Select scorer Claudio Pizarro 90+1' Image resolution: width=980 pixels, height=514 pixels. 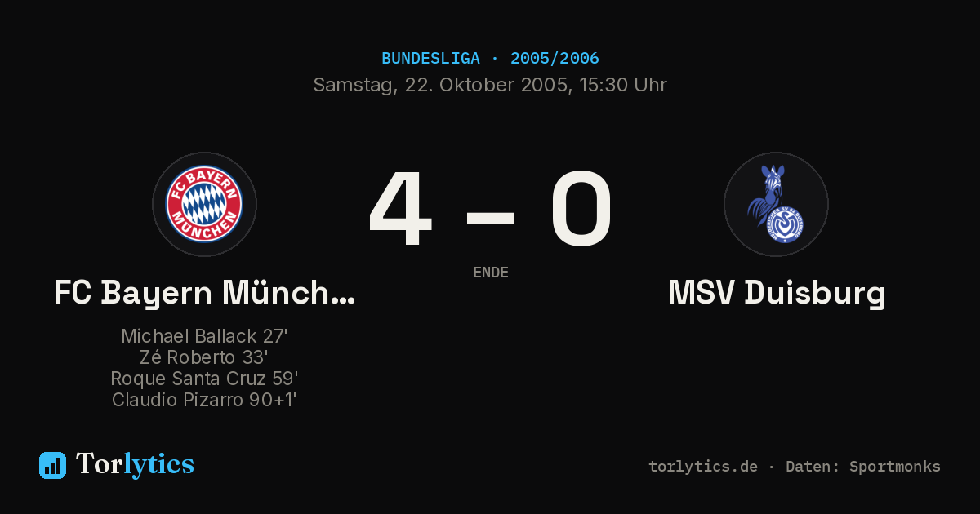[x=204, y=400]
